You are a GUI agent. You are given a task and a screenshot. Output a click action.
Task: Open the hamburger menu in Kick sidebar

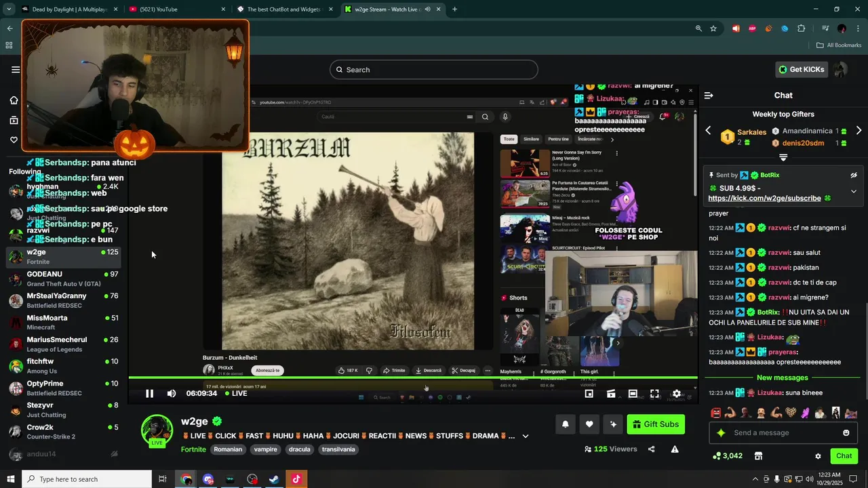pyautogui.click(x=16, y=69)
